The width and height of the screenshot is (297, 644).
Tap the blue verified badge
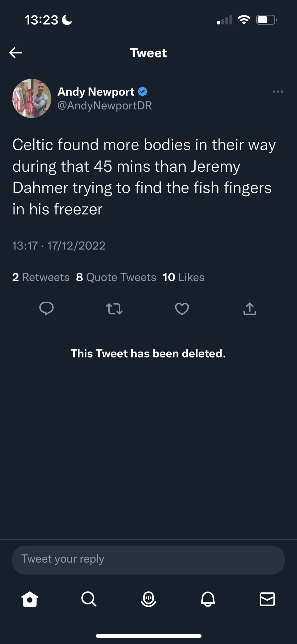pyautogui.click(x=143, y=92)
